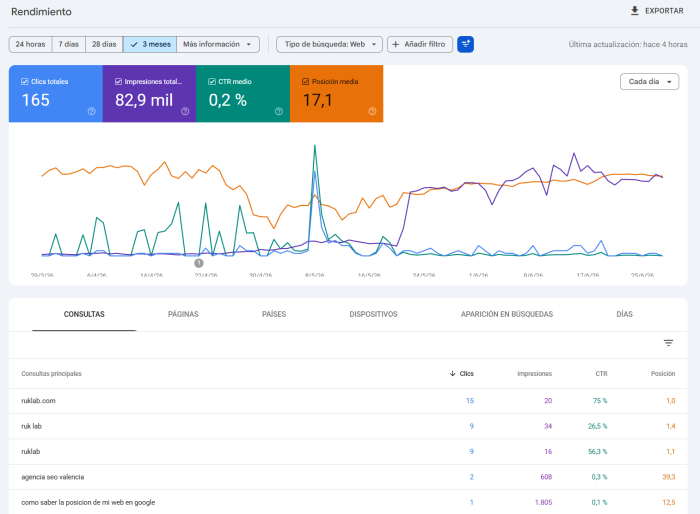This screenshot has width=700, height=514.
Task: Switch to the CONSULTAS tab
Action: 84,314
